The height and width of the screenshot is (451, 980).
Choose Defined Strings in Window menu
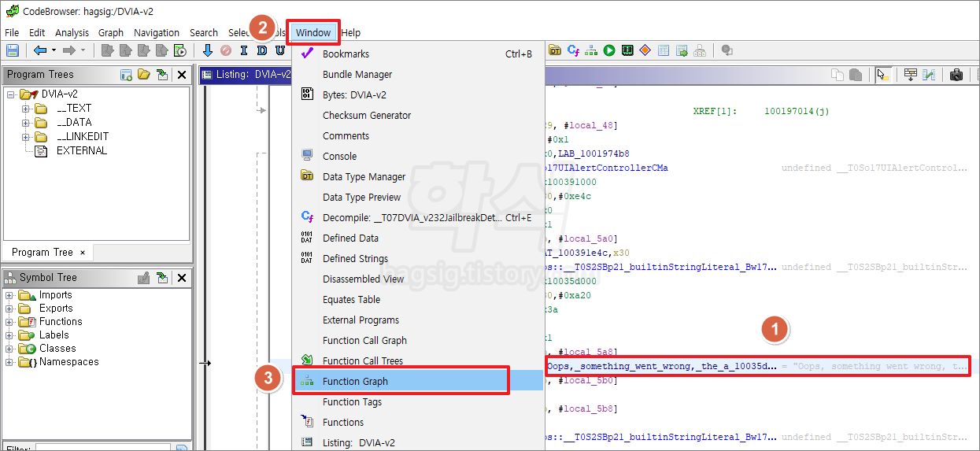pos(418,258)
